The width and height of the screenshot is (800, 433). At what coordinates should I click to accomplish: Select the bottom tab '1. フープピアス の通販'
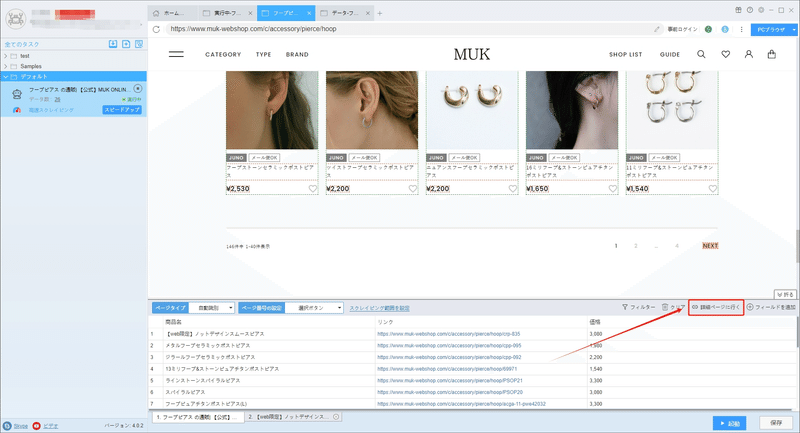[197, 417]
